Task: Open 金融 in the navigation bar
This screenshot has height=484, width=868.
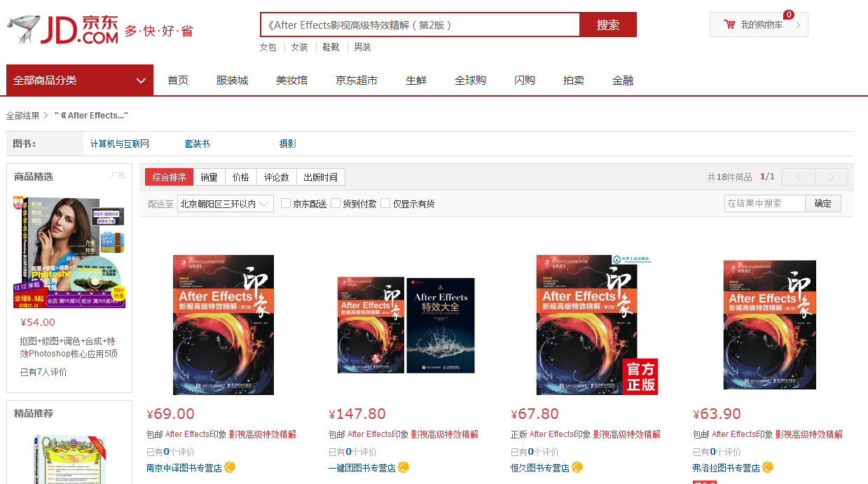Action: [x=623, y=80]
